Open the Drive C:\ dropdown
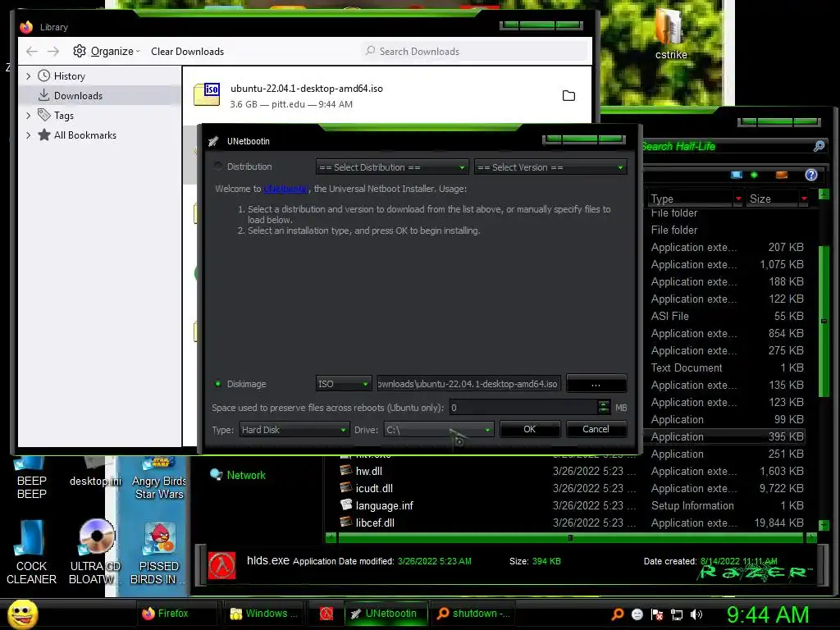 (438, 430)
